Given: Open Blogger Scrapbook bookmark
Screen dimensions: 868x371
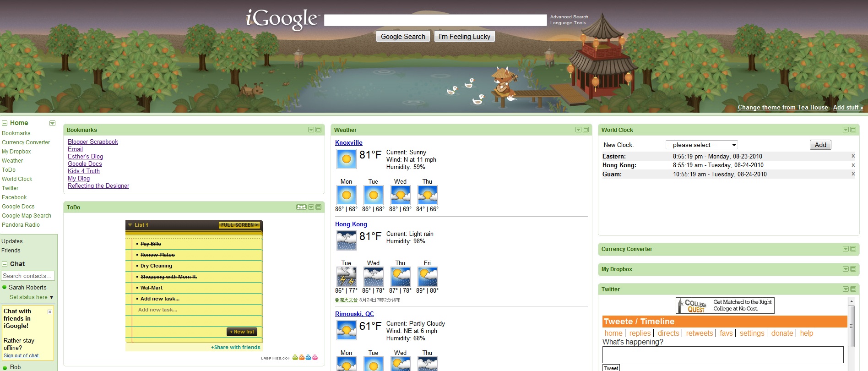Looking at the screenshot, I should [x=93, y=142].
